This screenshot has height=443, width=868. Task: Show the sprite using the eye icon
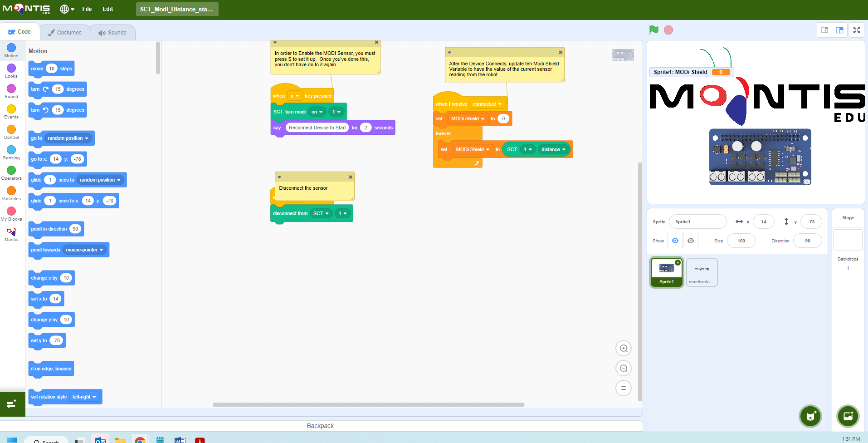[x=675, y=241]
